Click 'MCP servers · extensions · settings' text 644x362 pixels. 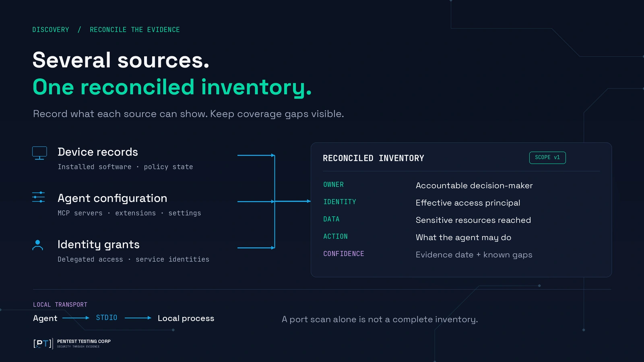click(x=129, y=213)
